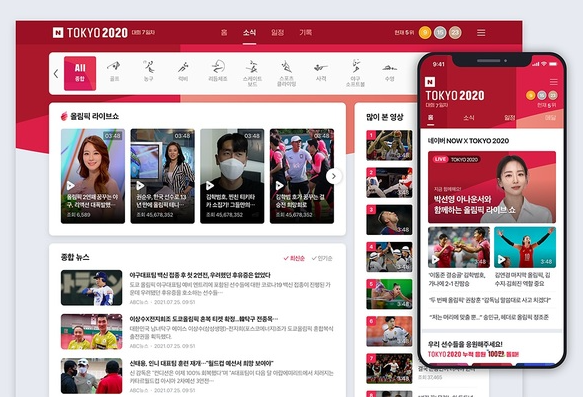This screenshot has height=405, width=583.
Task: Show next live show videos with right arrow
Action: tap(334, 176)
